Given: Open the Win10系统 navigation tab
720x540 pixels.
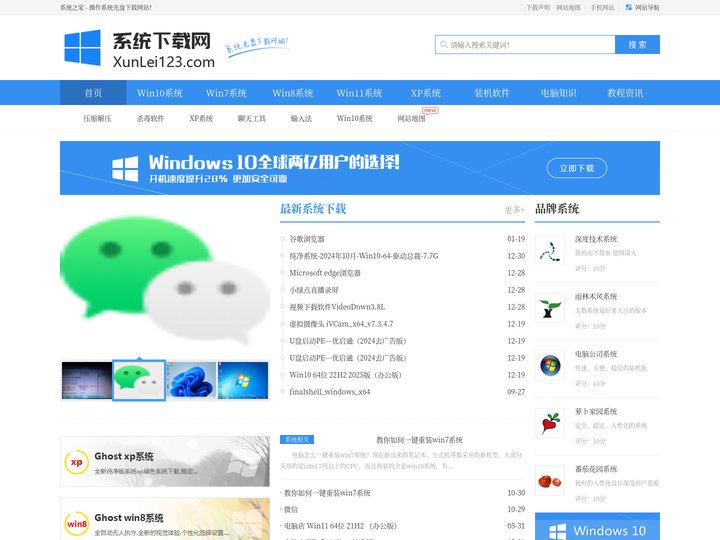Looking at the screenshot, I should coord(160,93).
